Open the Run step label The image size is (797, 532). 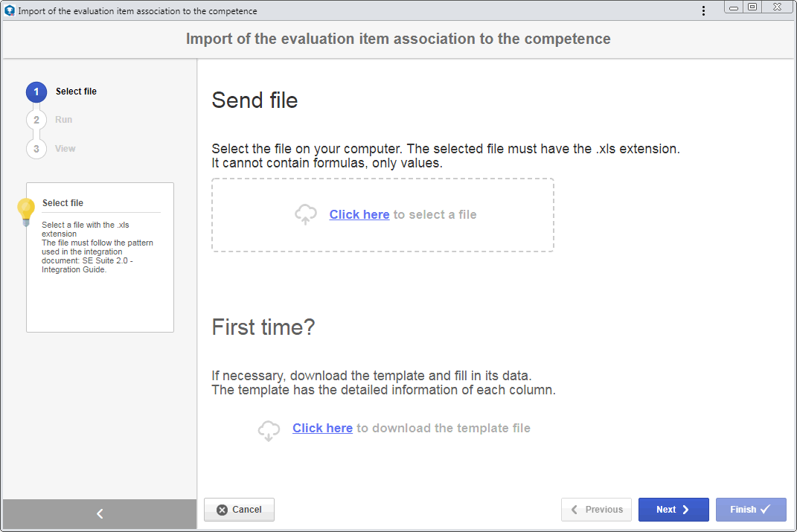[63, 119]
